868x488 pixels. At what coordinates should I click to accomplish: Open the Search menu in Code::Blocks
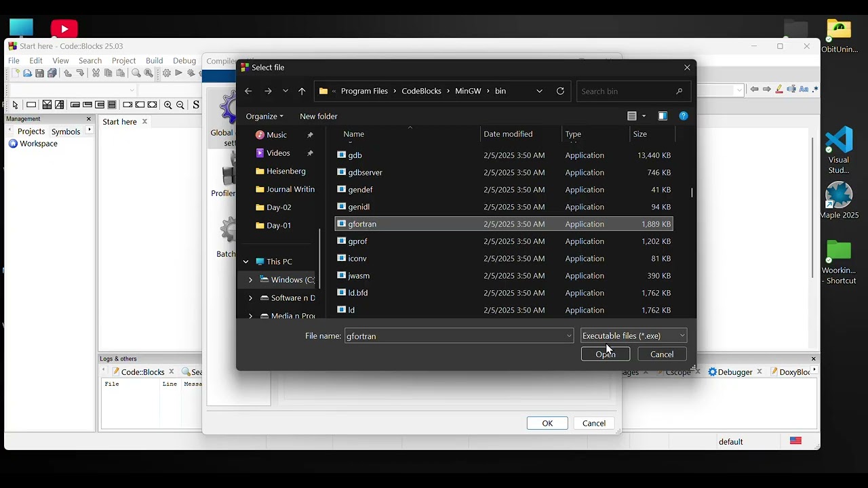pos(90,60)
